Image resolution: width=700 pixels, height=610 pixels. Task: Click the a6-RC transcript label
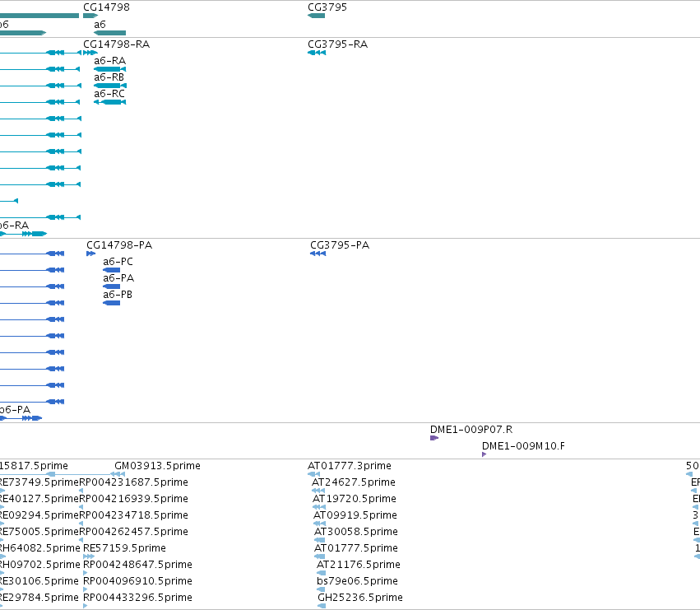coord(109,94)
